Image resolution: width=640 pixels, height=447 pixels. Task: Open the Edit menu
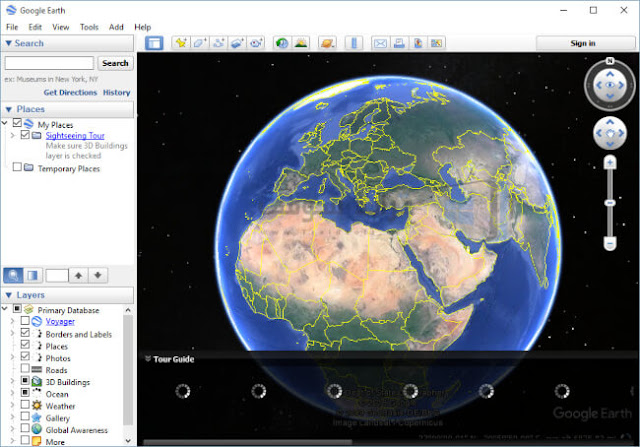tap(35, 27)
